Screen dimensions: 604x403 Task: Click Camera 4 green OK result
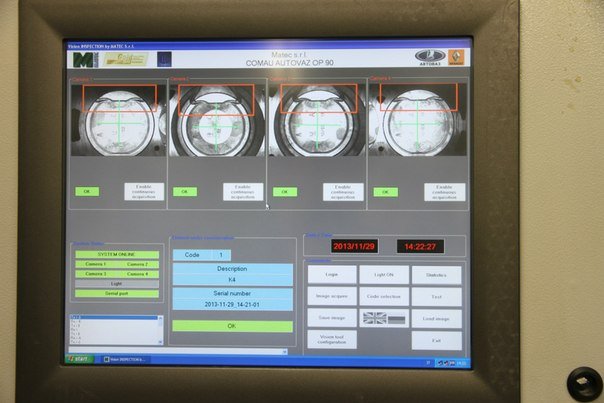[x=386, y=192]
